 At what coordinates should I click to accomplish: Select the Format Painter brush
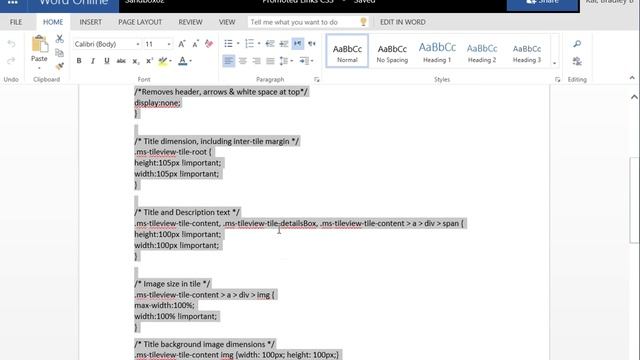pyautogui.click(x=60, y=66)
